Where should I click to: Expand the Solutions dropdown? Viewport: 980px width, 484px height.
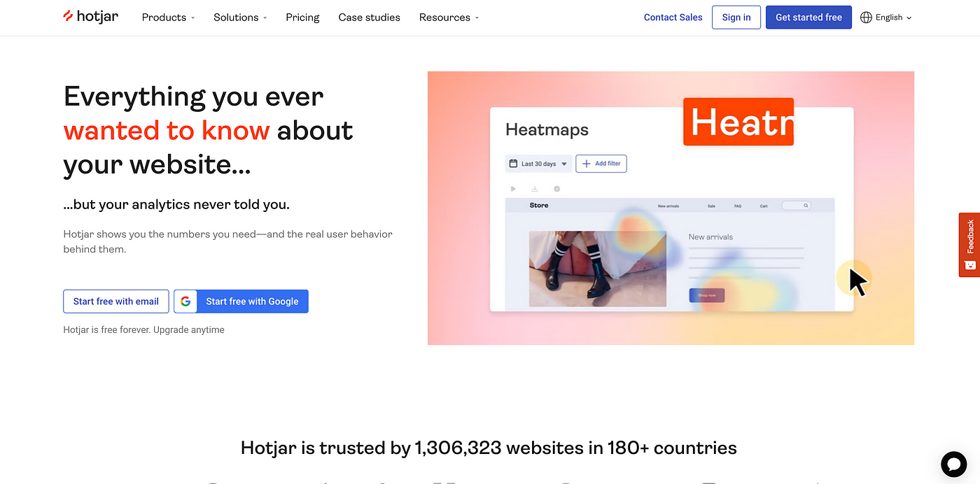tap(240, 17)
